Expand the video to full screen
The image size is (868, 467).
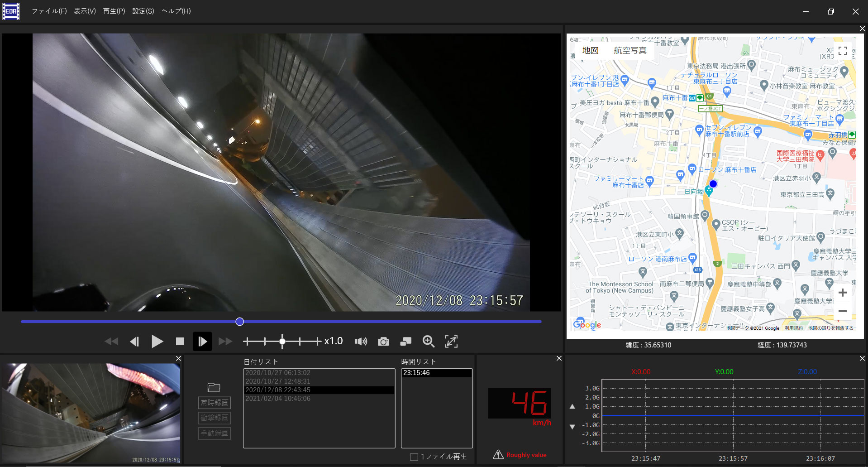451,342
